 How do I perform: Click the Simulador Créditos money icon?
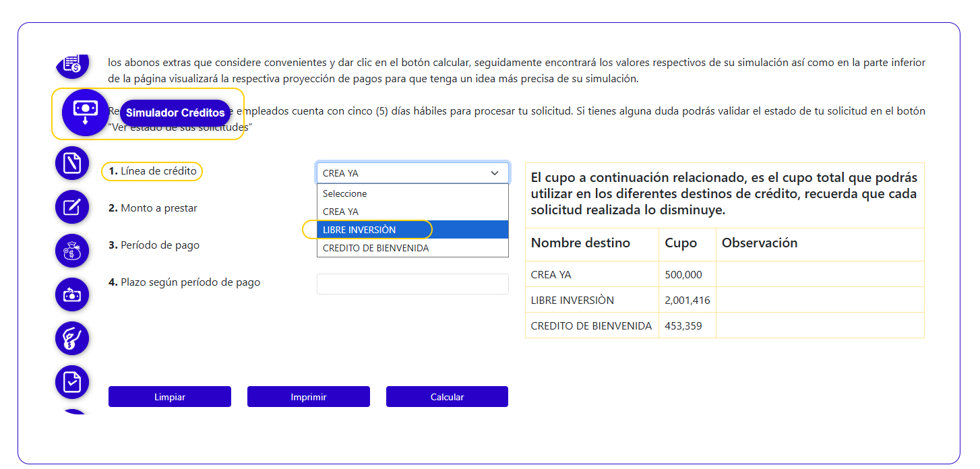[x=85, y=113]
